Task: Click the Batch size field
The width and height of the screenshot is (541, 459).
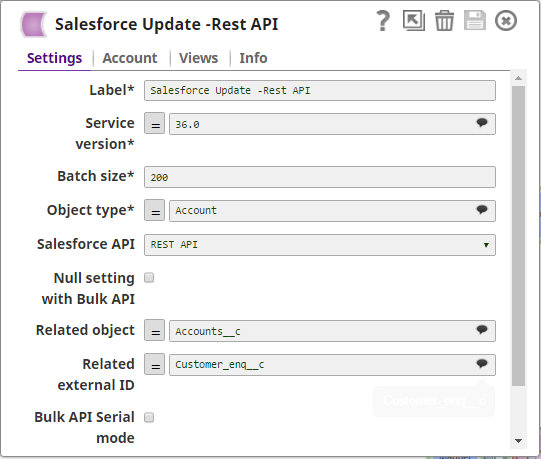Action: point(320,177)
